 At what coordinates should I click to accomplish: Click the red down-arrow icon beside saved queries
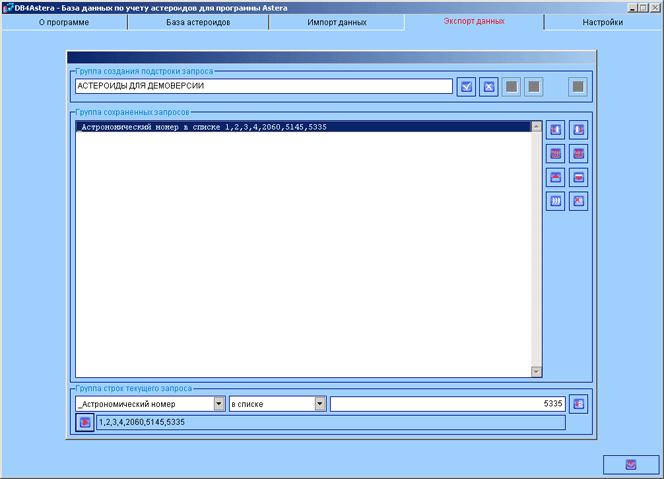578,177
